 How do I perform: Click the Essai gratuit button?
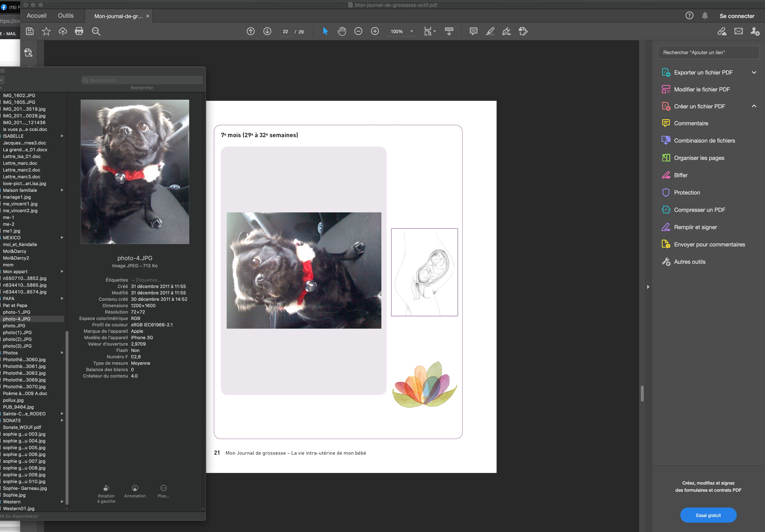point(708,515)
